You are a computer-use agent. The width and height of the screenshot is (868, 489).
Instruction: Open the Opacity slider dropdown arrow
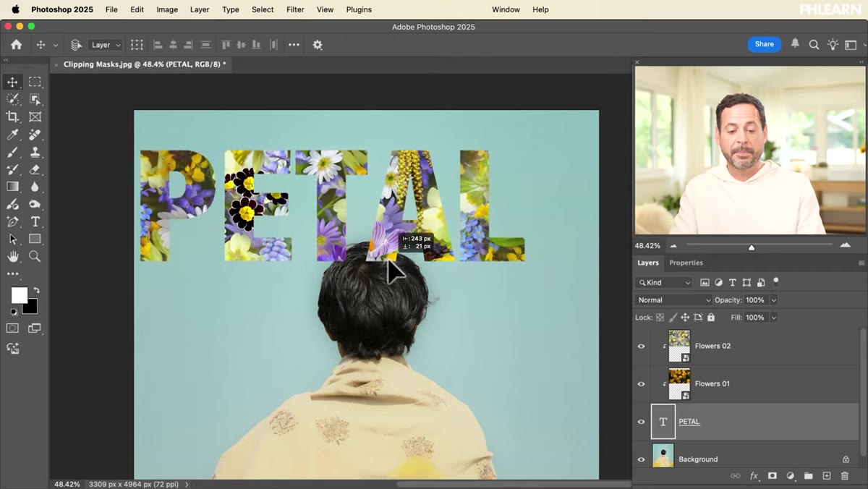[773, 300]
